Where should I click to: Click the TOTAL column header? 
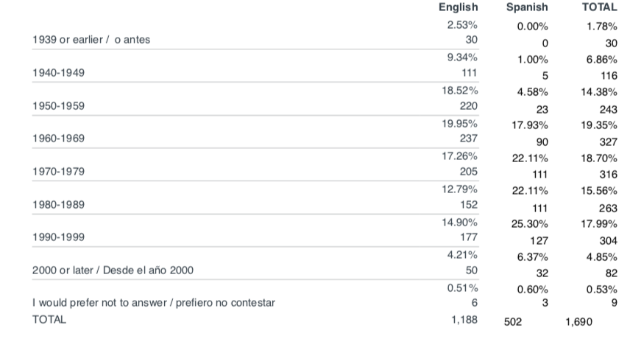599,7
